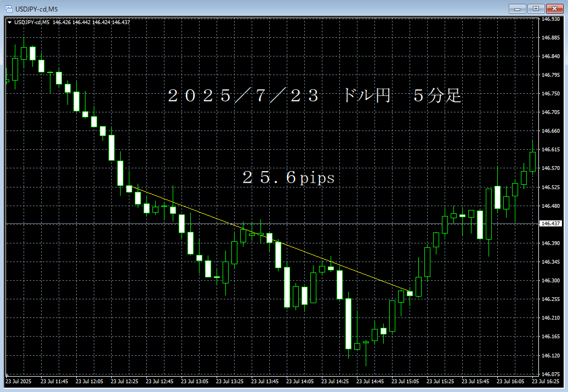
Task: Open the triangle menu beside chart symbol label
Action: point(9,22)
